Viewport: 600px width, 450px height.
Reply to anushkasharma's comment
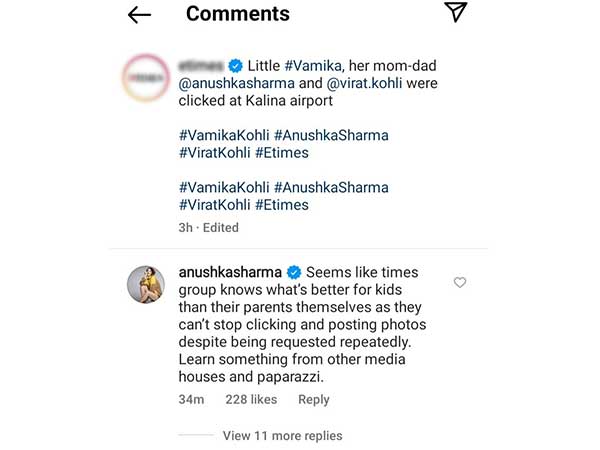click(313, 399)
